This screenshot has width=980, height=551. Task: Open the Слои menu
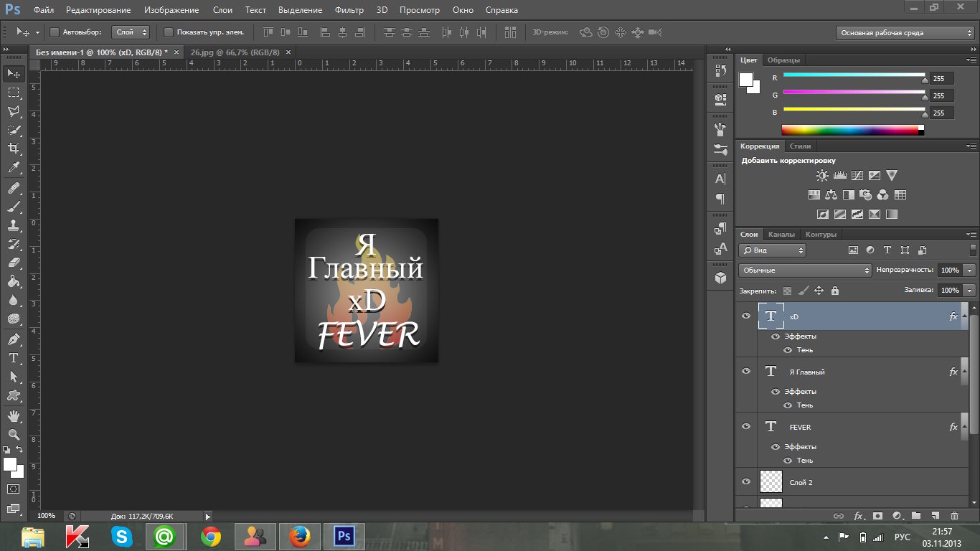click(222, 10)
